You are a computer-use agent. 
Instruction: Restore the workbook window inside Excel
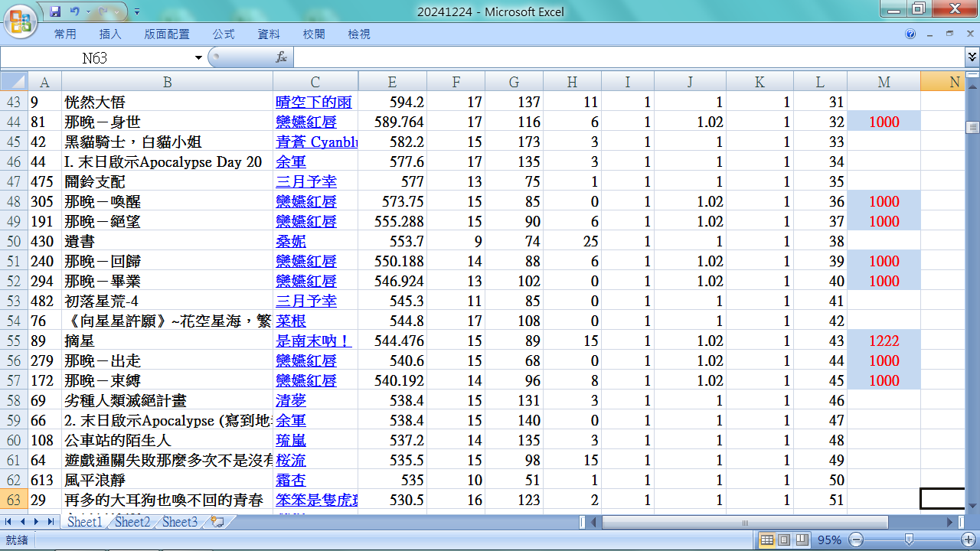coord(949,34)
